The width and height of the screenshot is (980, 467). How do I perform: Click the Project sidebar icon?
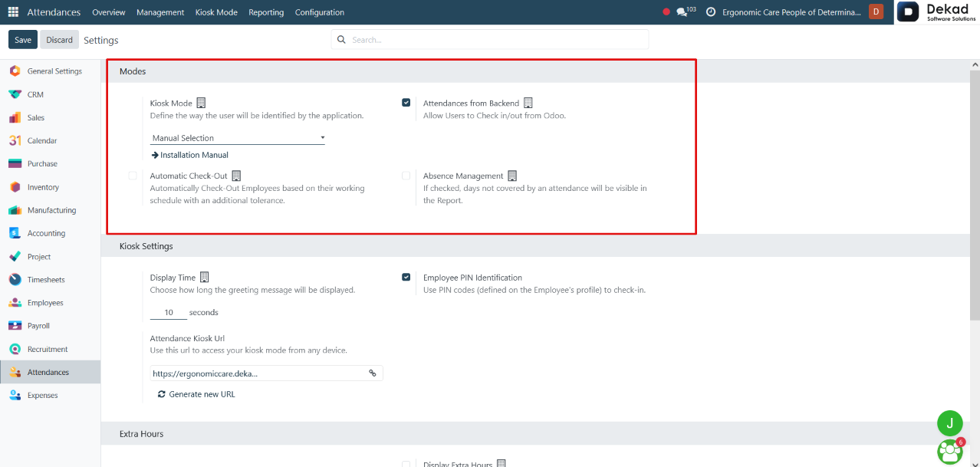click(x=15, y=256)
